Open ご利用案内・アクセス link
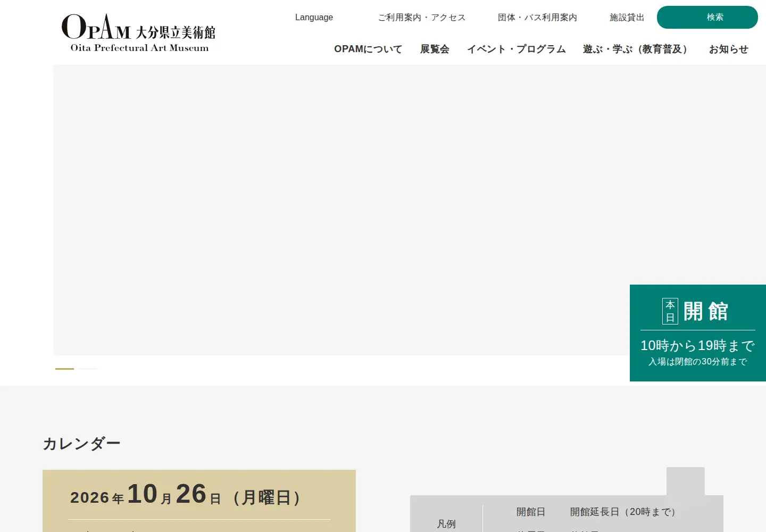 coord(422,18)
